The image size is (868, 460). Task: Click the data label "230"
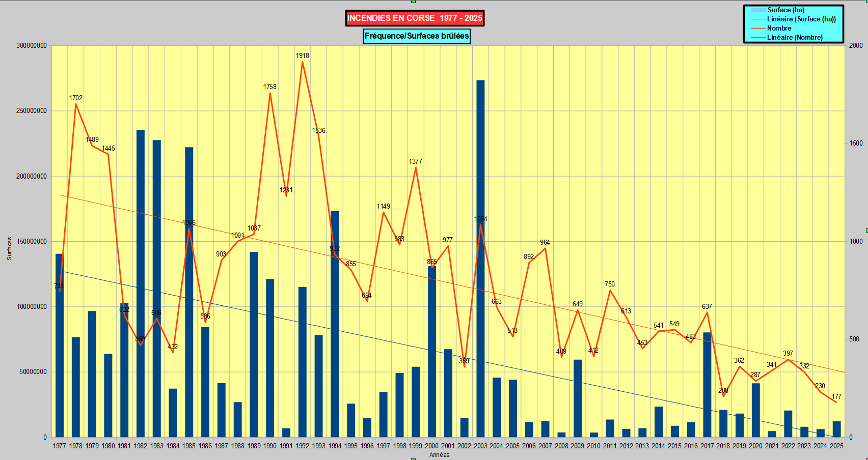pyautogui.click(x=820, y=386)
